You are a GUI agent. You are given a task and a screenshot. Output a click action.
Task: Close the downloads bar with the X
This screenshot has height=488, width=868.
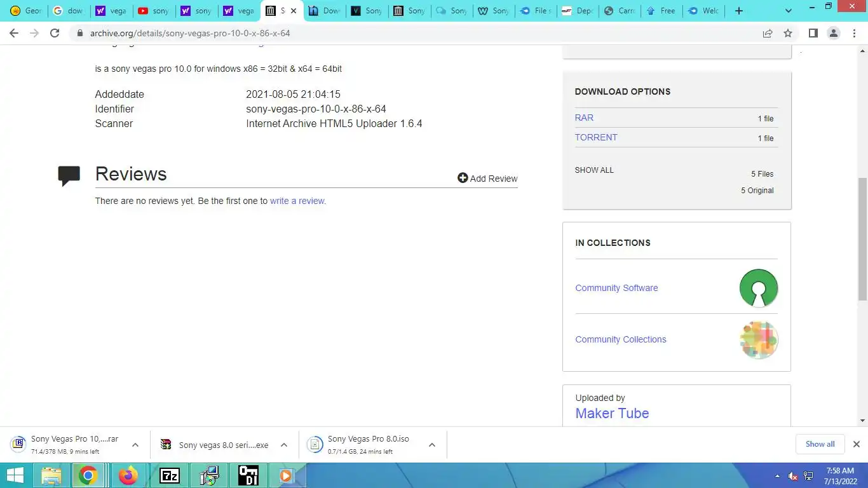point(856,444)
